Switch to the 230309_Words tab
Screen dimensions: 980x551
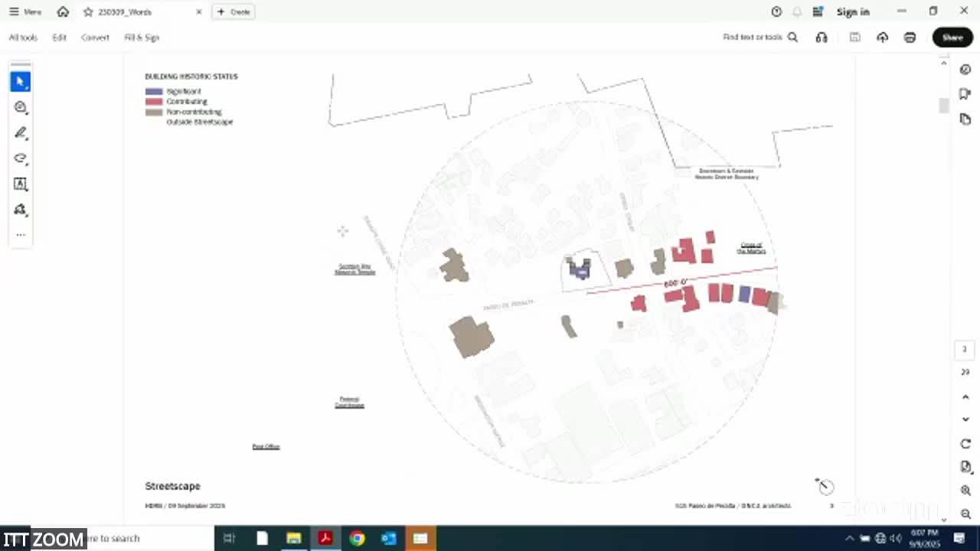(125, 11)
